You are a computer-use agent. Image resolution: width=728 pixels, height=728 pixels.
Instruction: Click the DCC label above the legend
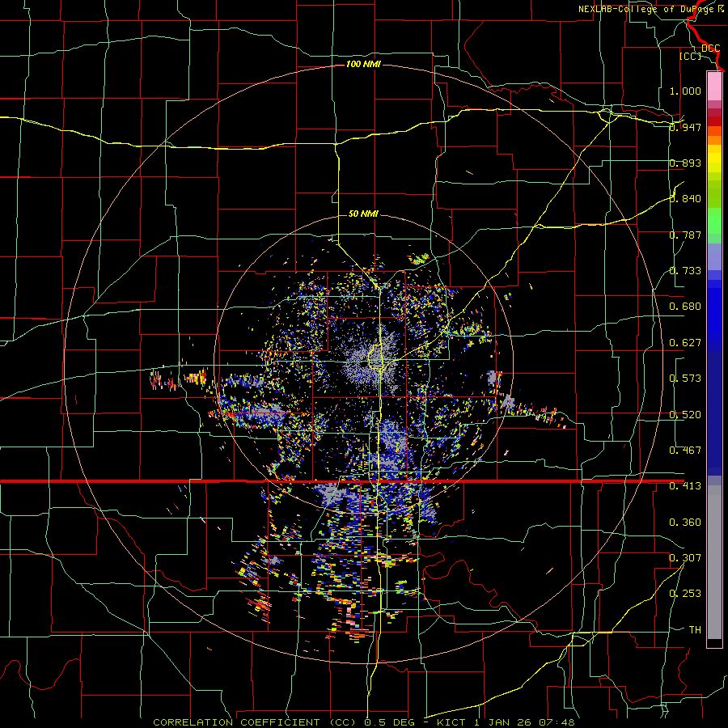click(x=711, y=49)
